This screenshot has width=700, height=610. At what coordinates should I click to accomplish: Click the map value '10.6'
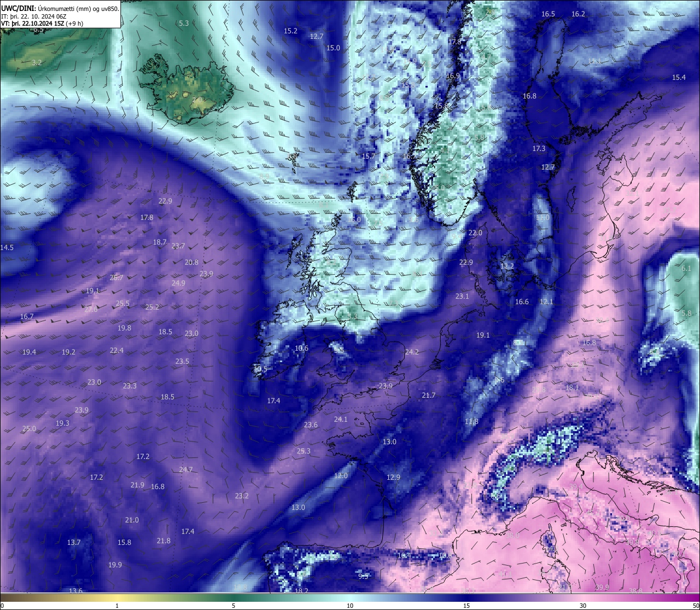click(301, 348)
